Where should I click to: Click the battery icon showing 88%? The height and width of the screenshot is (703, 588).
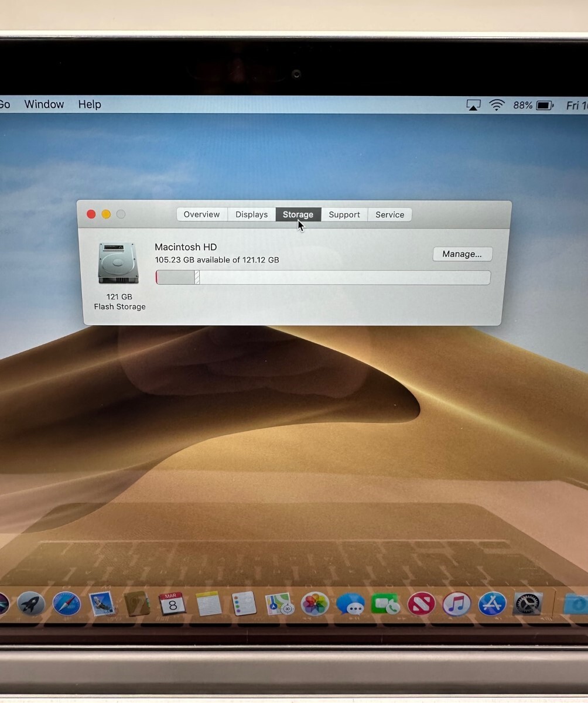[x=545, y=105]
